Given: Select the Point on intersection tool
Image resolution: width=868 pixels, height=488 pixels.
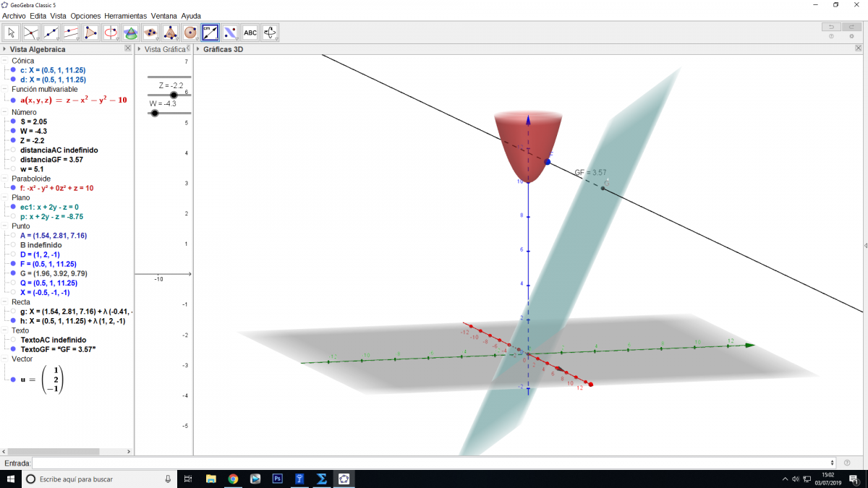Looking at the screenshot, I should point(31,32).
